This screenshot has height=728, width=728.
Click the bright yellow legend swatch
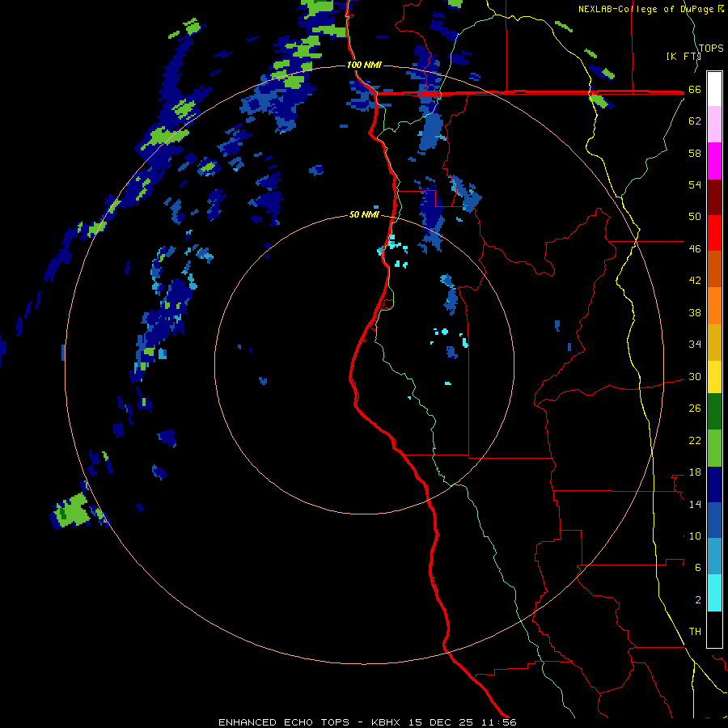[x=714, y=377]
